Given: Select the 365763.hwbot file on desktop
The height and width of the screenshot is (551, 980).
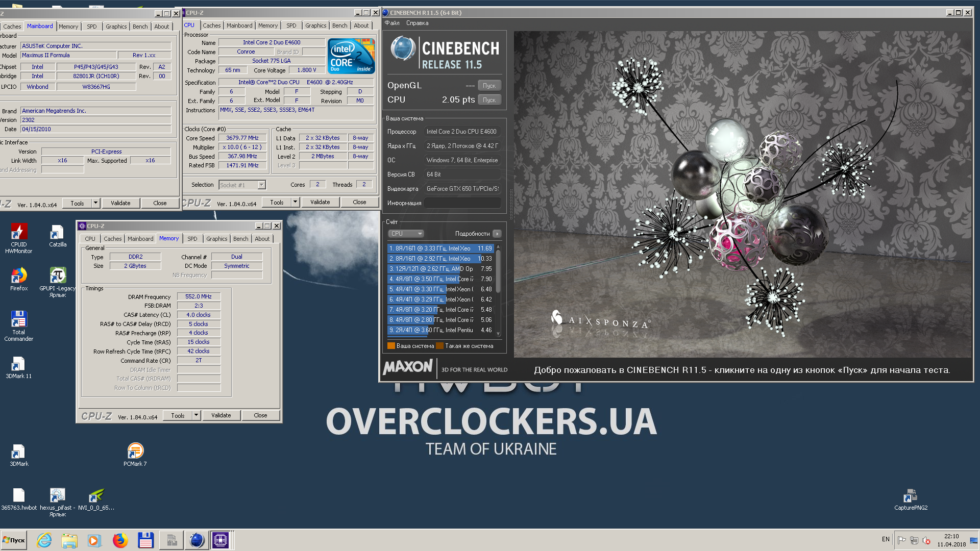Looking at the screenshot, I should 19,499.
